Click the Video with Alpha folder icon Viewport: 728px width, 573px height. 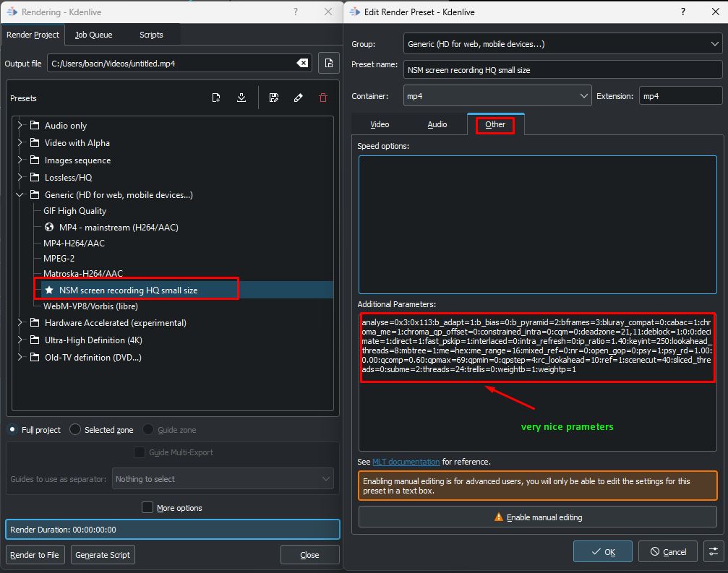click(35, 143)
